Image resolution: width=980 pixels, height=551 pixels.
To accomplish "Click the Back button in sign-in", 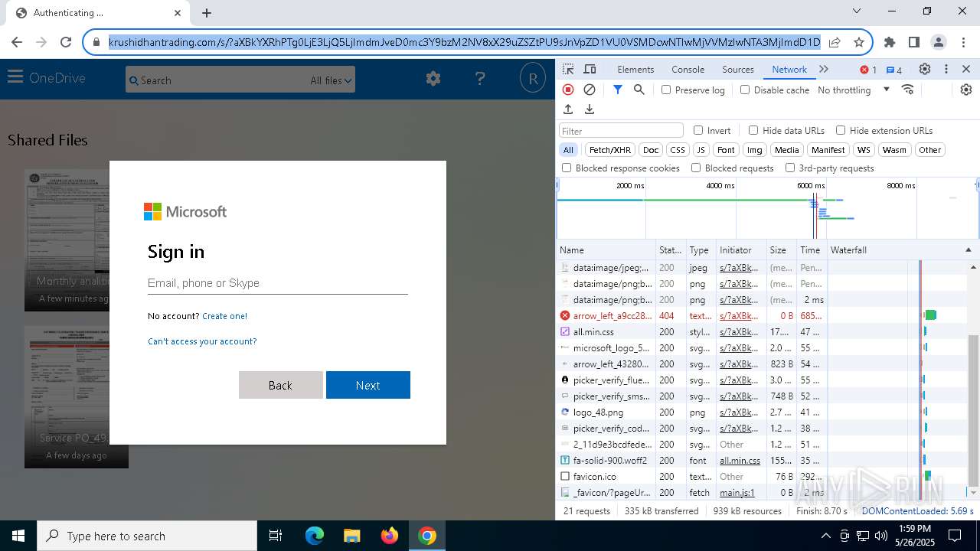I will (x=280, y=385).
